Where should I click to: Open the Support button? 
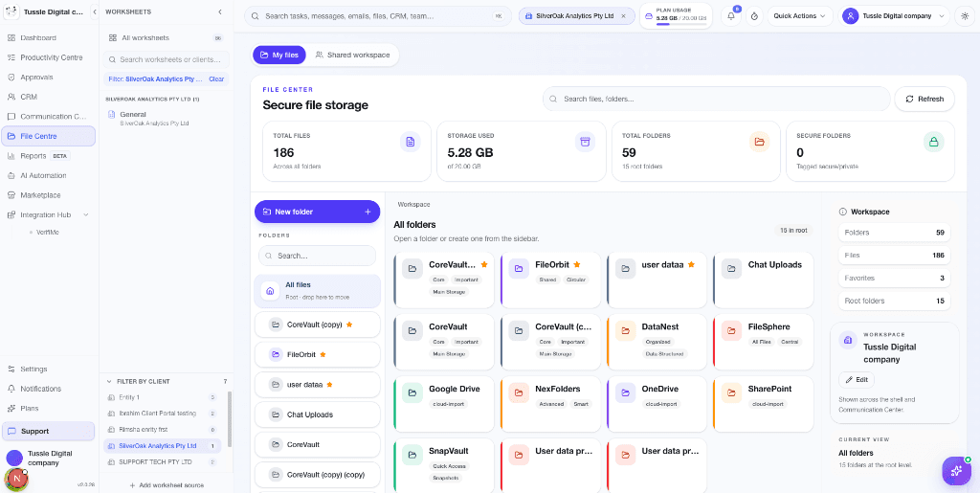pyautogui.click(x=49, y=431)
